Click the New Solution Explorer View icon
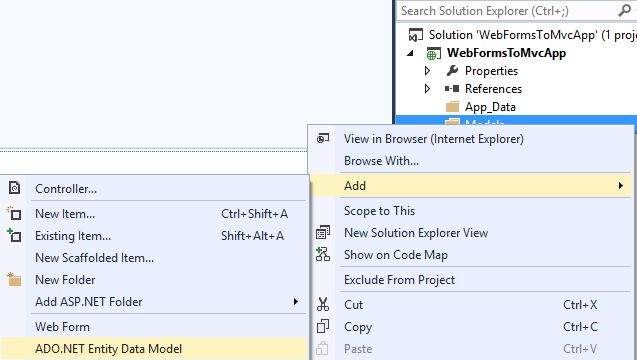 pos(323,232)
